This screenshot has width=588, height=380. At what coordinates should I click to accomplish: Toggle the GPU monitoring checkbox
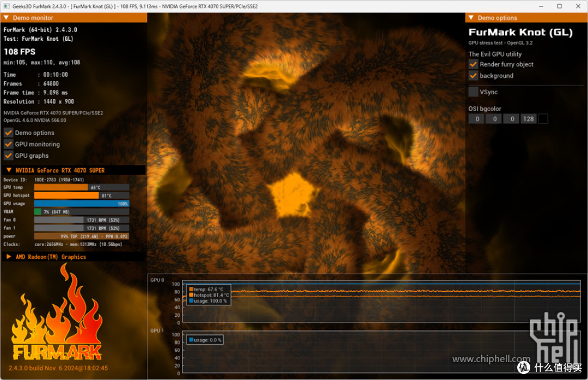(x=8, y=144)
